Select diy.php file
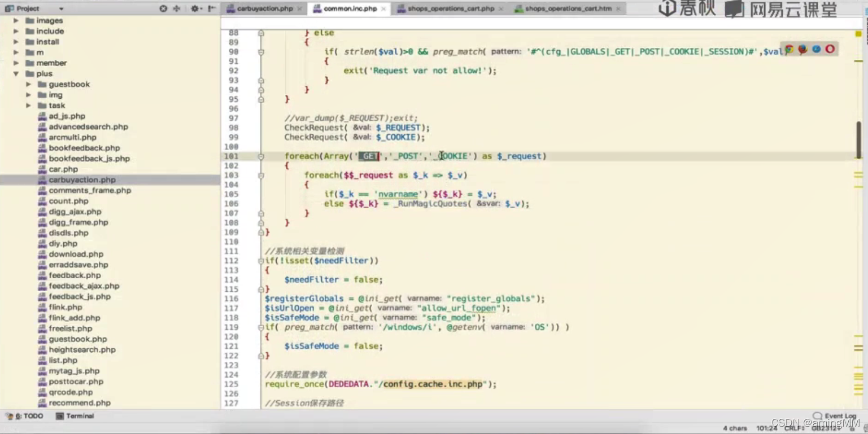Screen dimensions: 868x434 (x=63, y=244)
